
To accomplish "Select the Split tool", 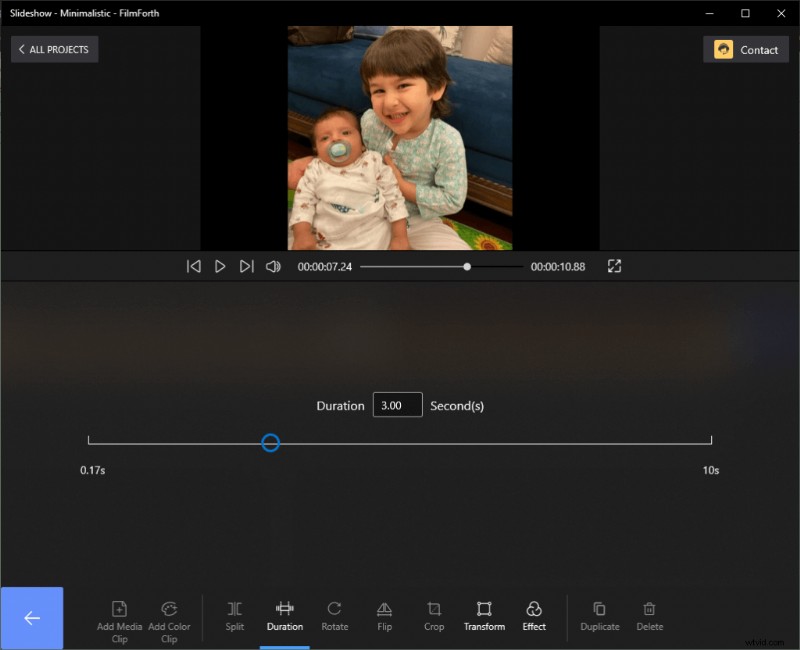I will pyautogui.click(x=234, y=616).
